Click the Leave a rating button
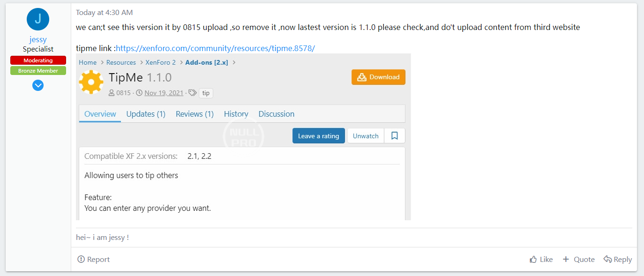The height and width of the screenshot is (276, 644). click(319, 136)
